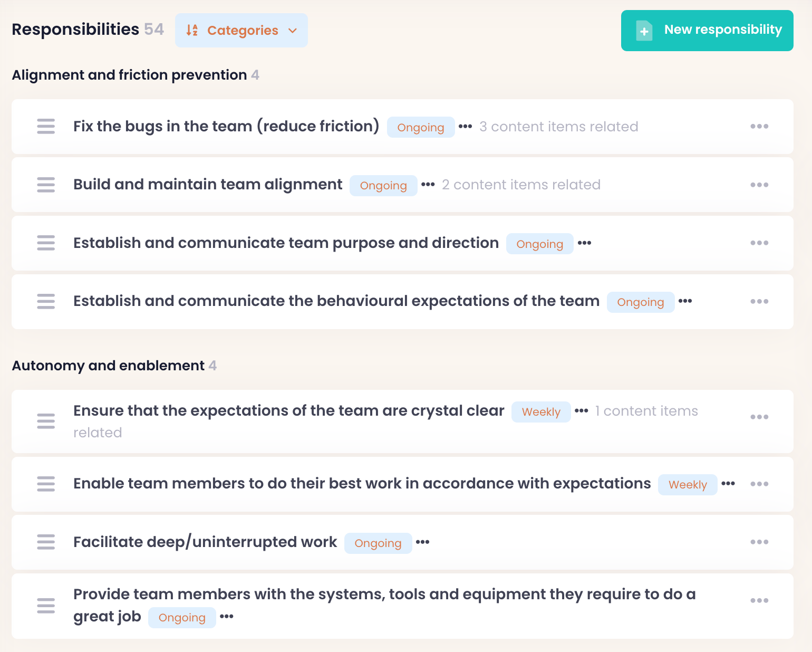This screenshot has height=652, width=812.
Task: Create a New responsibility
Action: click(x=707, y=31)
